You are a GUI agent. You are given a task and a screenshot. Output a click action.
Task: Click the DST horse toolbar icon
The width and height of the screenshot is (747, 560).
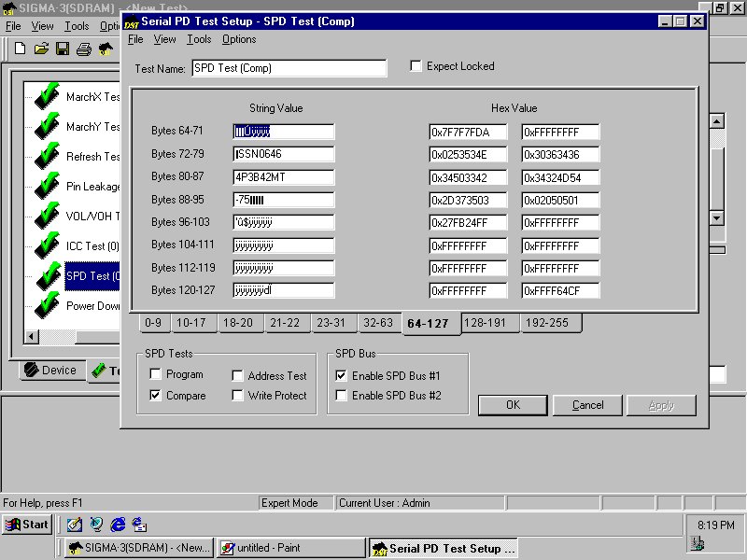click(106, 49)
